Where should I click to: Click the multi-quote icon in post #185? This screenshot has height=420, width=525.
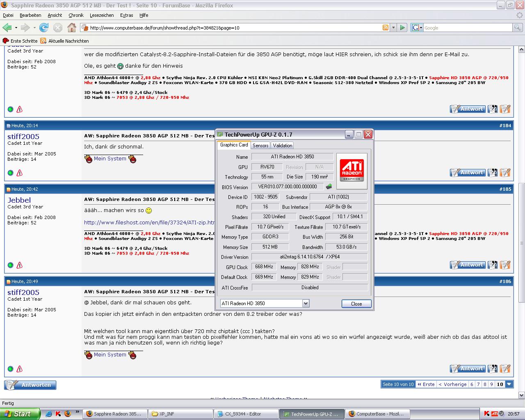tap(493, 265)
